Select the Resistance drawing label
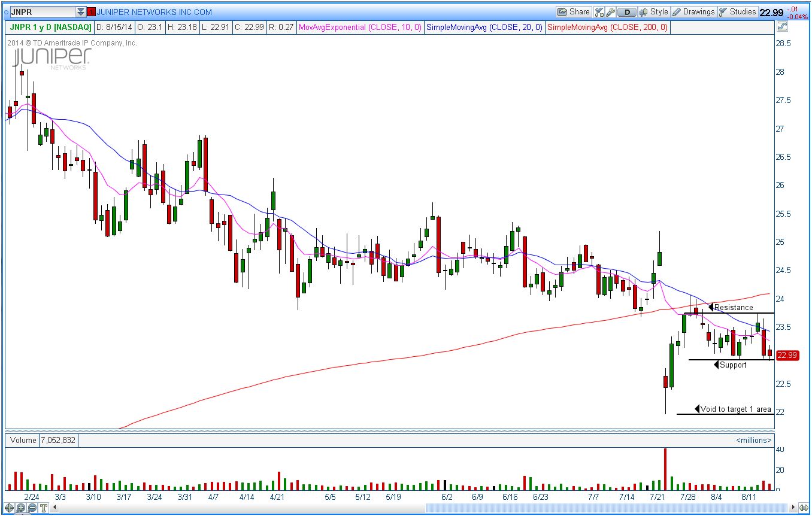This screenshot has width=812, height=516. click(734, 308)
